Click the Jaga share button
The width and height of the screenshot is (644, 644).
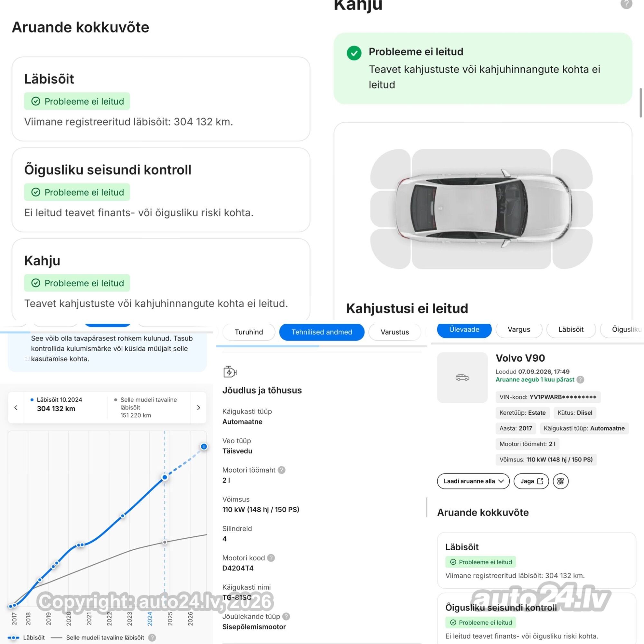(x=531, y=481)
